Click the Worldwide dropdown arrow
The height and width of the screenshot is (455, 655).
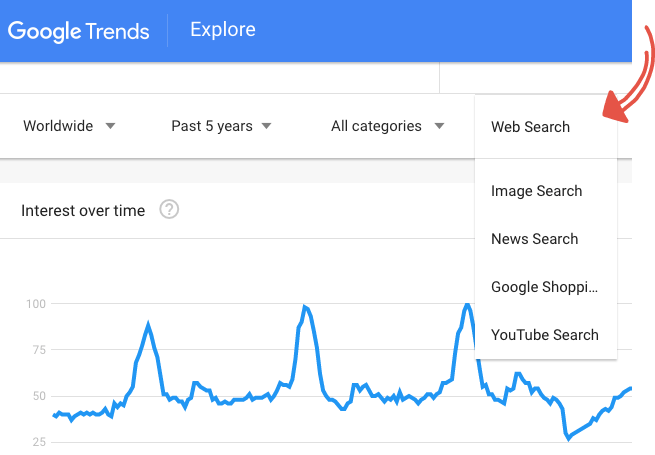click(110, 126)
